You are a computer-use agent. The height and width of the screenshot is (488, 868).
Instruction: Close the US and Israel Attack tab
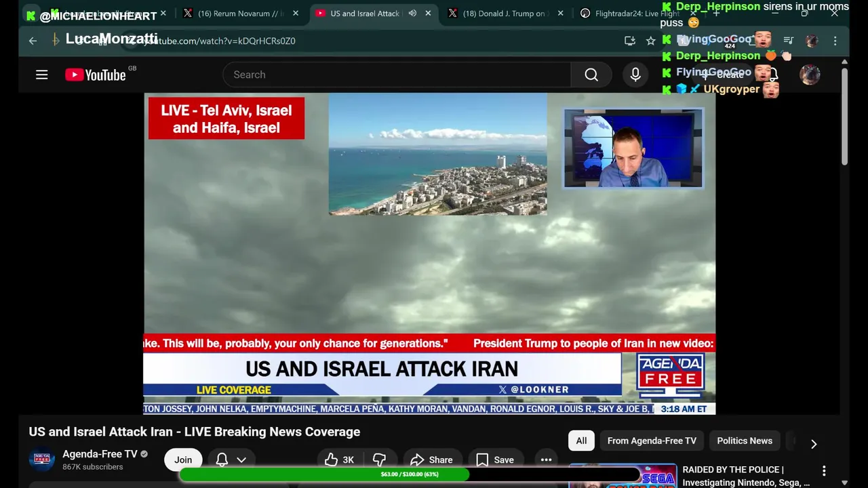[x=429, y=14]
